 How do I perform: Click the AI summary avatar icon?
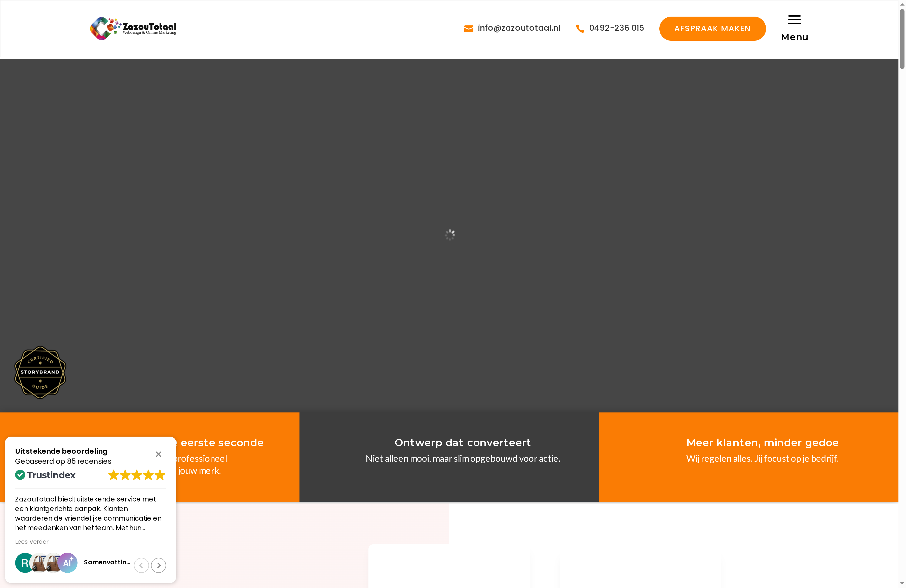(68, 563)
